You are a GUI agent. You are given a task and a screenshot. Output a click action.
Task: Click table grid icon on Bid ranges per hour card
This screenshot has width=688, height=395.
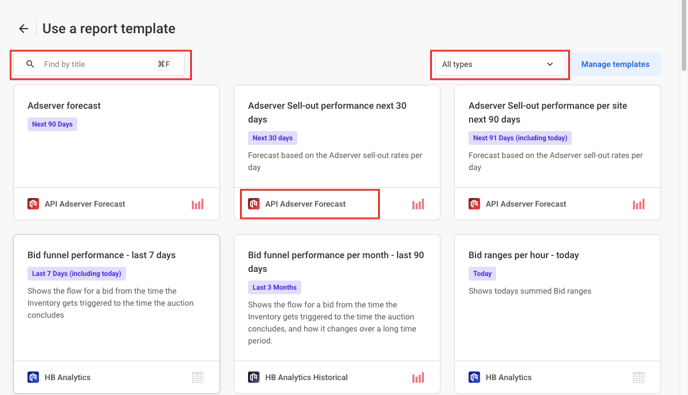[638, 377]
